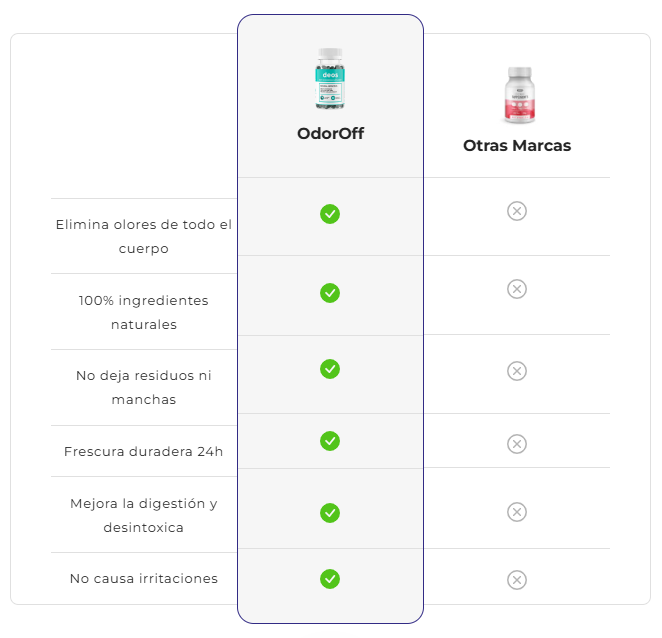Select the 'Elimina olores de todo el cuerpo' label
The height and width of the screenshot is (638, 662).
point(144,236)
